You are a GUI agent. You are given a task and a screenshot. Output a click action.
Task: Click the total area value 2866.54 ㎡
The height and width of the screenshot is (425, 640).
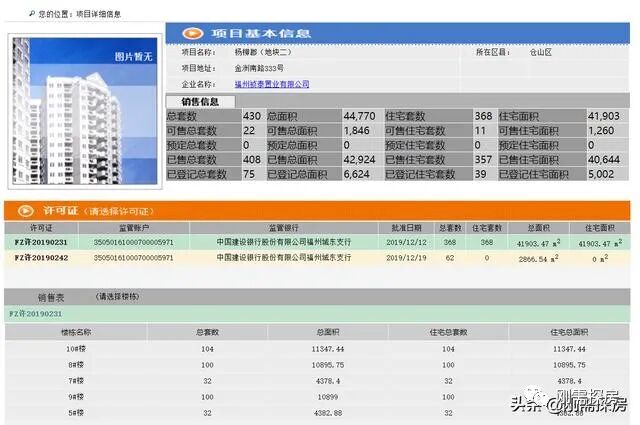point(539,258)
